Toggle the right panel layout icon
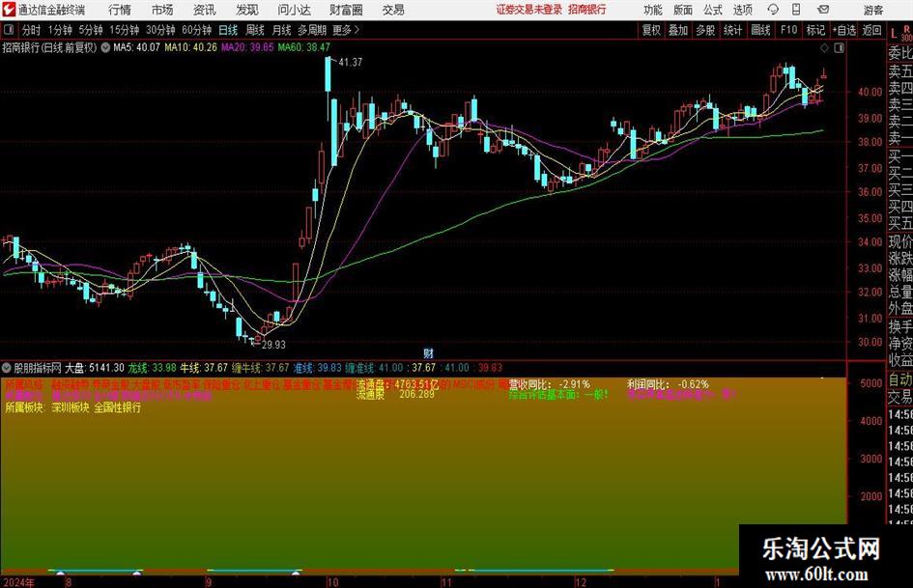 839,47
